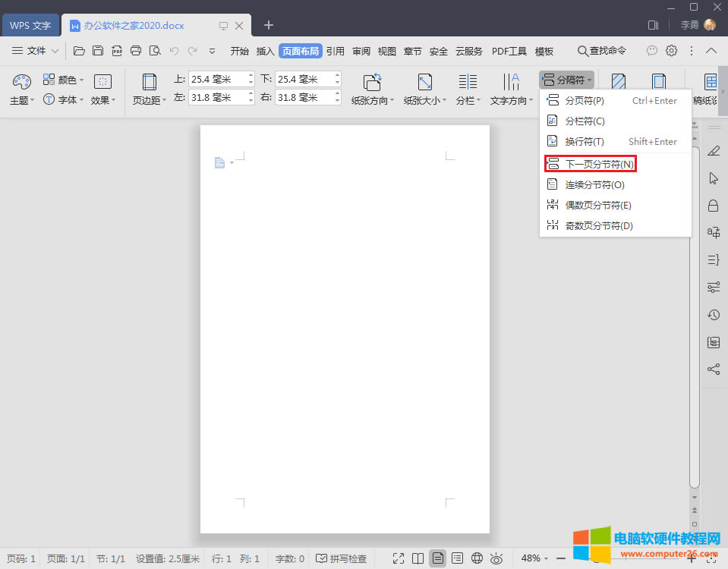Open the settings gear icon
This screenshot has width=728, height=569.
click(x=671, y=51)
